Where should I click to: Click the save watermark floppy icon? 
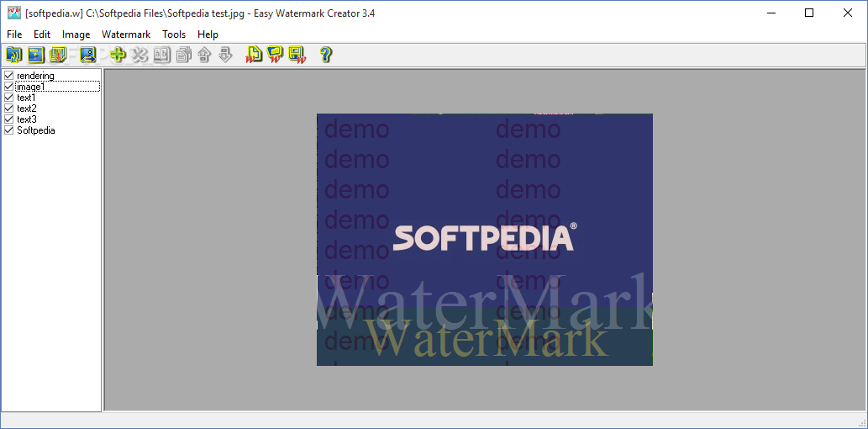click(297, 55)
